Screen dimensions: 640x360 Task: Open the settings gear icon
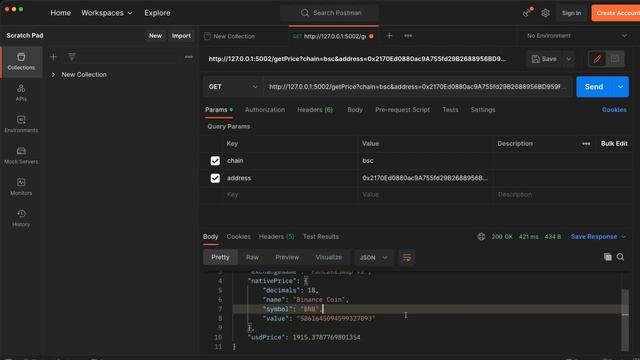pyautogui.click(x=545, y=13)
